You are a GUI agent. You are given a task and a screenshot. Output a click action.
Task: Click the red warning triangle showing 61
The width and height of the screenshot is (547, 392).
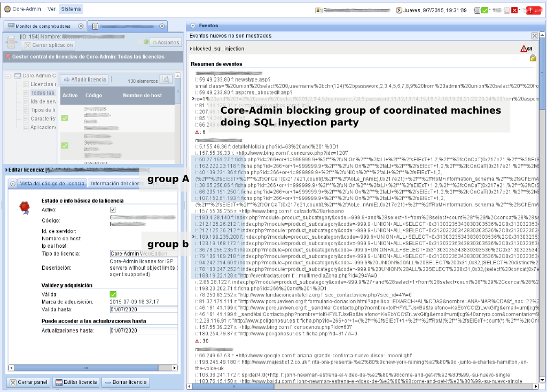click(x=524, y=49)
